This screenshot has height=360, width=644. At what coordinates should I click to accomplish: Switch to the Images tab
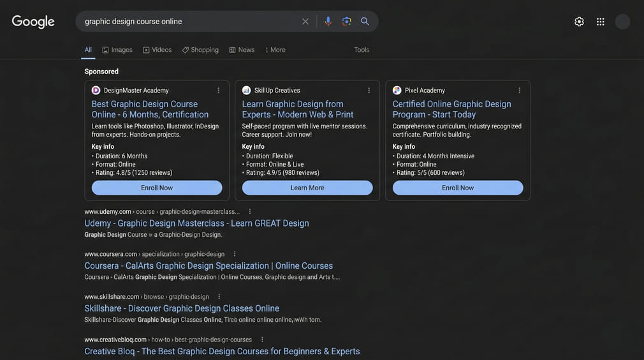click(x=117, y=50)
